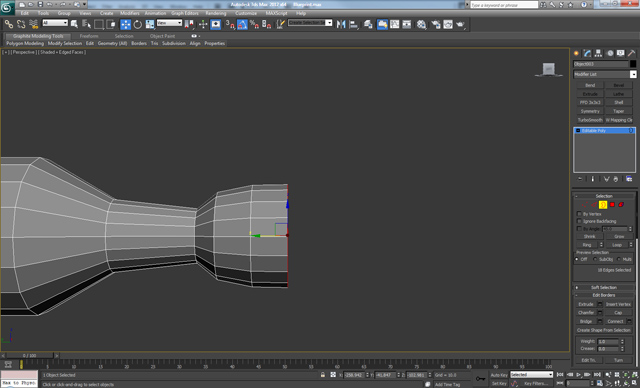Activate the Select and Move tool
This screenshot has height=388, width=640.
(x=125, y=24)
